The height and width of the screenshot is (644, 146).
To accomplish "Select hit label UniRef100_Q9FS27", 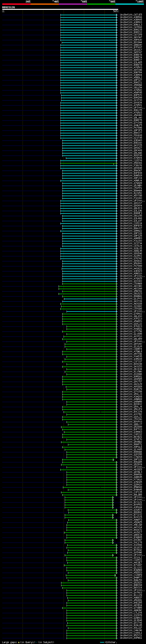I will pyautogui.click(x=131, y=80).
